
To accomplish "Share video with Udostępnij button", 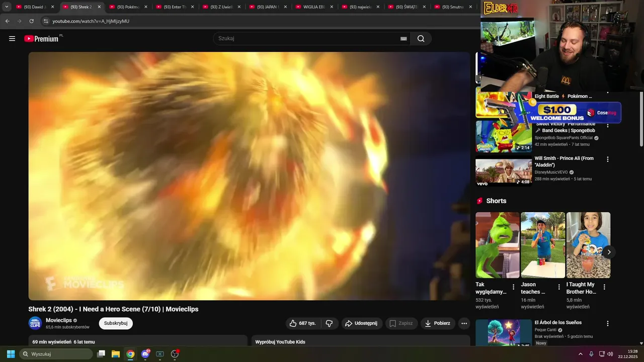I will click(x=362, y=323).
